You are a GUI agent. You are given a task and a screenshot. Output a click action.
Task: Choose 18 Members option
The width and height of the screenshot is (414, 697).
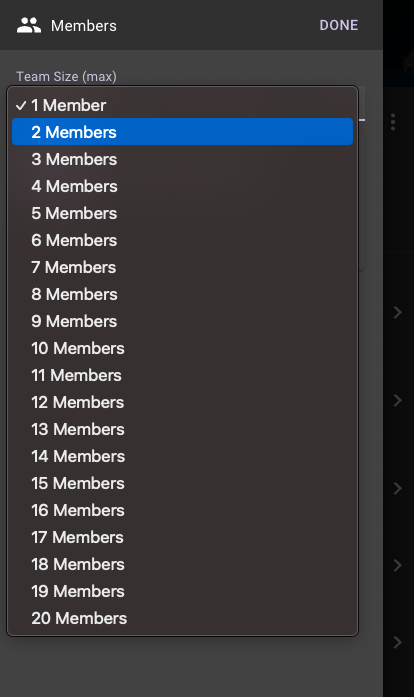tap(182, 564)
